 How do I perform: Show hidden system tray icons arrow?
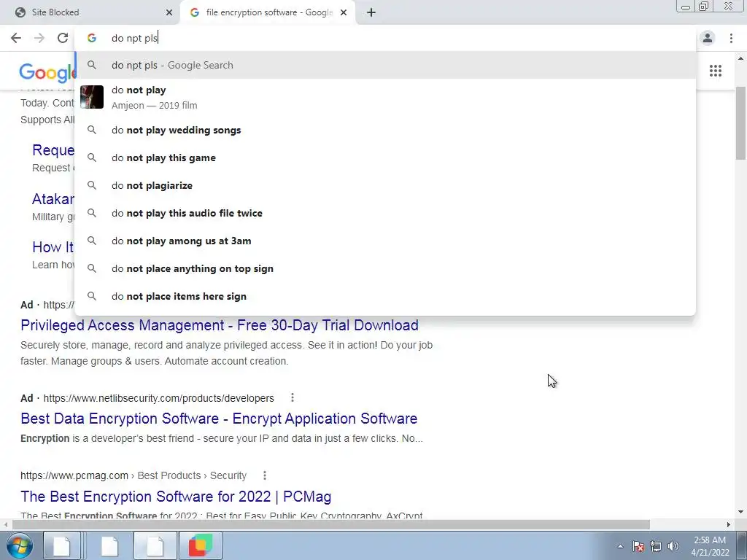(x=620, y=546)
